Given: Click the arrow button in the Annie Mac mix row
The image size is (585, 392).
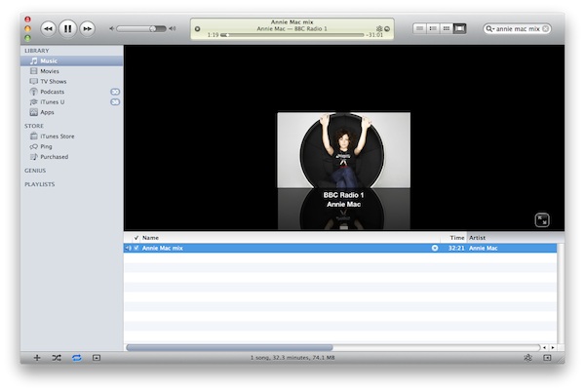Looking at the screenshot, I should [435, 248].
